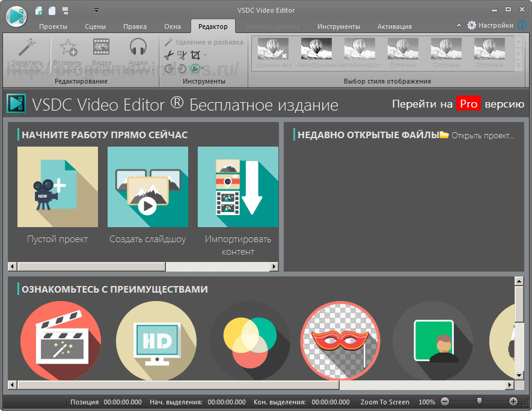This screenshot has height=411, width=532.
Task: Click the Нач. выделения time value
Action: coord(227,402)
